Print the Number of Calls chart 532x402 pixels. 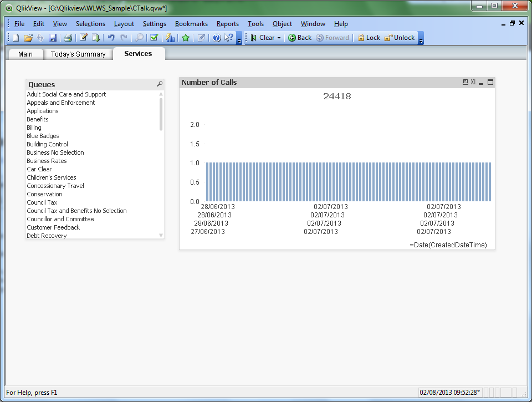coord(465,82)
